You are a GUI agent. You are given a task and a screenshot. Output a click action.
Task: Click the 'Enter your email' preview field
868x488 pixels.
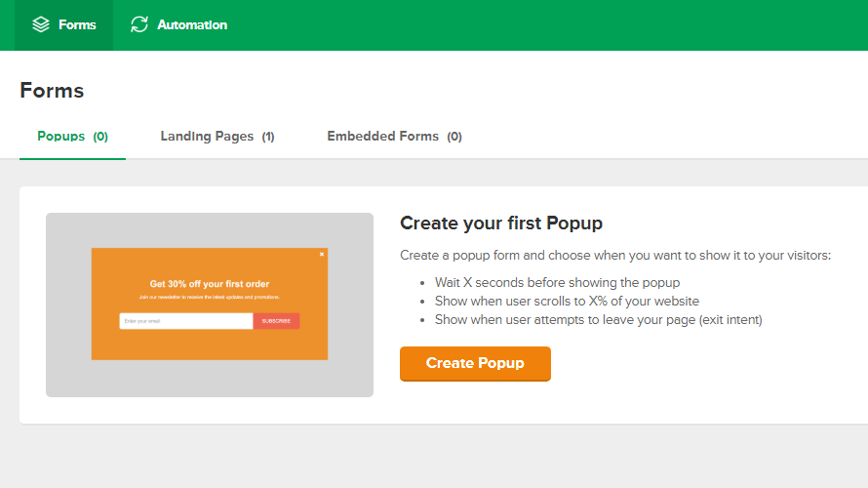tap(185, 321)
